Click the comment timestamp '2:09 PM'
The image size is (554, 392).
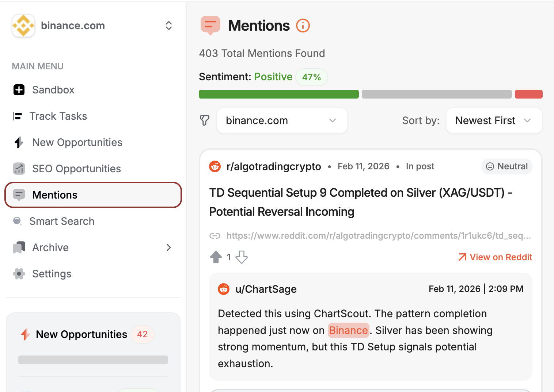pyautogui.click(x=506, y=289)
